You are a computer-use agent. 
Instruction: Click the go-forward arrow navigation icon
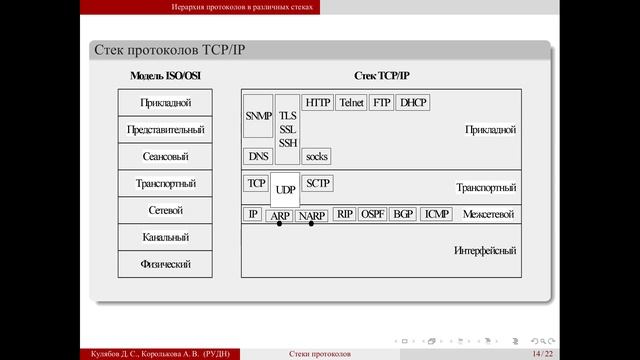click(x=551, y=341)
